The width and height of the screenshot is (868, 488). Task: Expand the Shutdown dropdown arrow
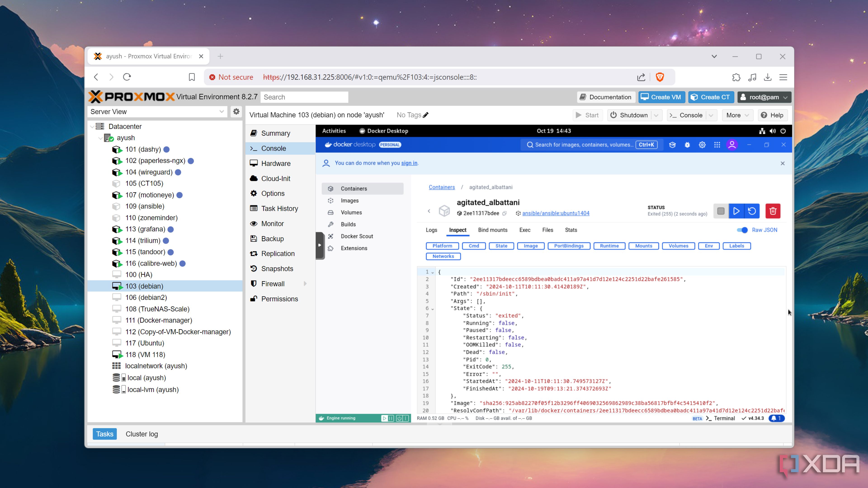[656, 115]
